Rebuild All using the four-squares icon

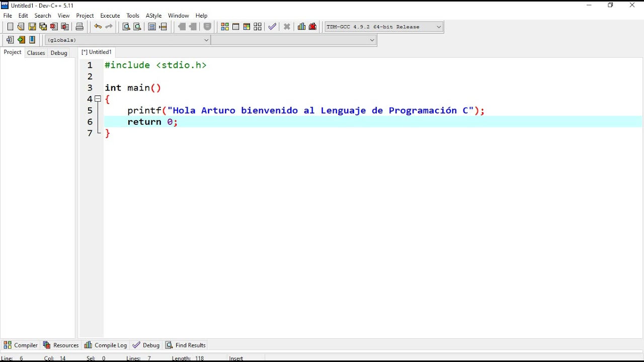point(258,27)
